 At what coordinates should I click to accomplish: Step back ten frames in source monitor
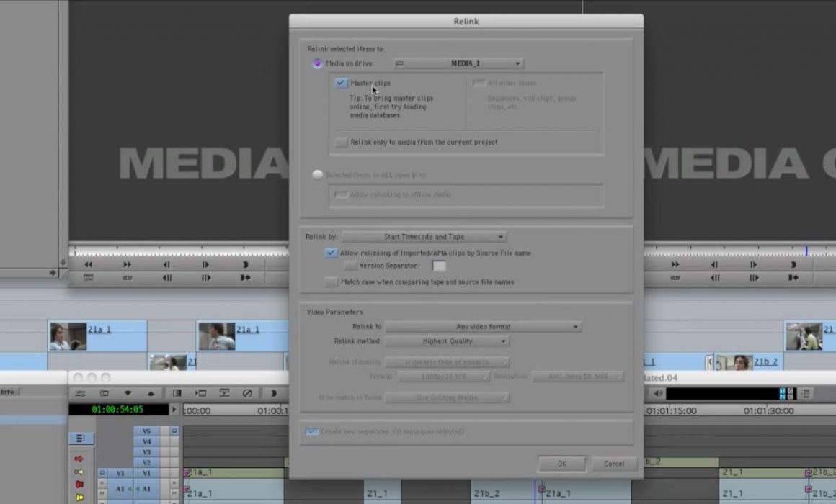(x=167, y=278)
